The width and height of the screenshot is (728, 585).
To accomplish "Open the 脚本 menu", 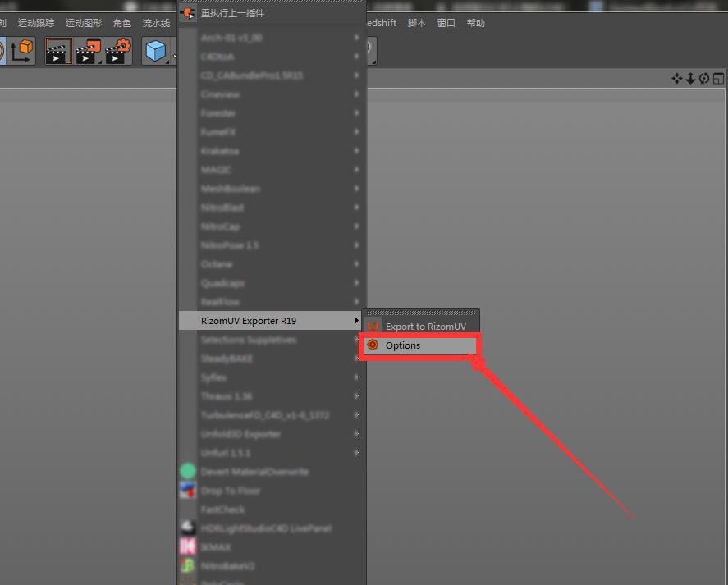I will [416, 23].
